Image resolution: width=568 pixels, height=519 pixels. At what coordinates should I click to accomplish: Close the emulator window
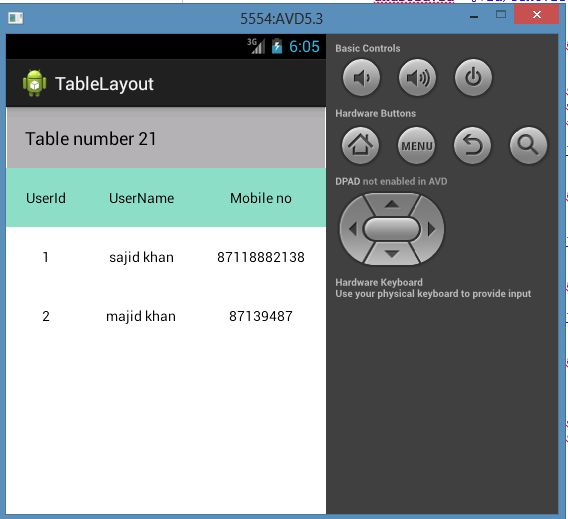coord(536,14)
